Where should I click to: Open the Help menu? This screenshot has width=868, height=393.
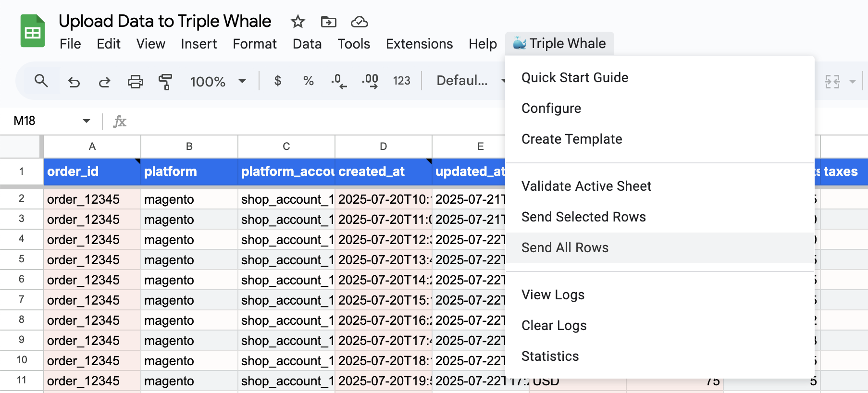coord(483,44)
